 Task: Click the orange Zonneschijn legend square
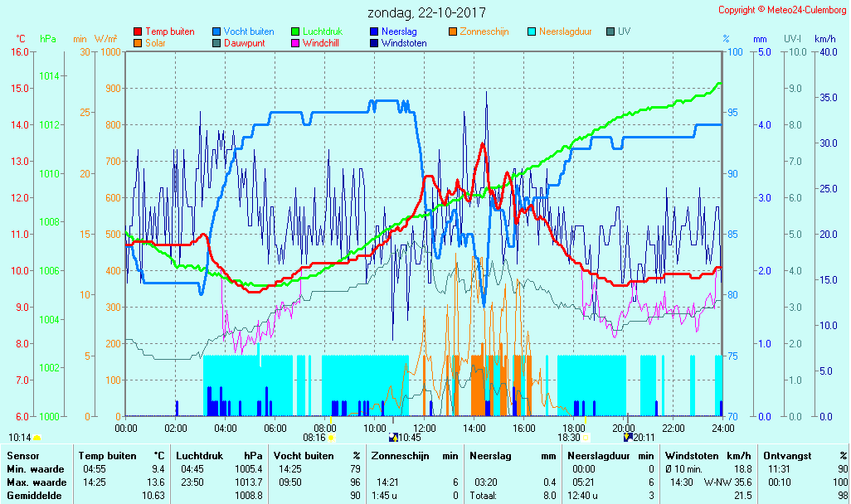(453, 31)
